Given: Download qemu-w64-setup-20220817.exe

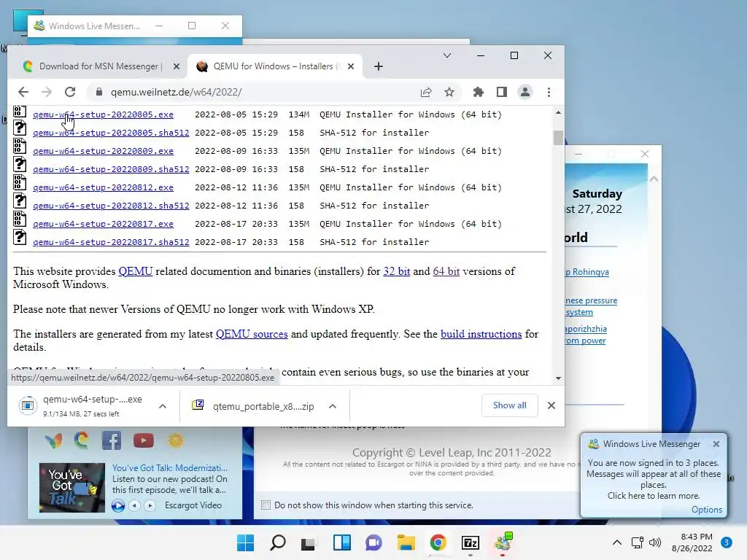Looking at the screenshot, I should (x=103, y=224).
